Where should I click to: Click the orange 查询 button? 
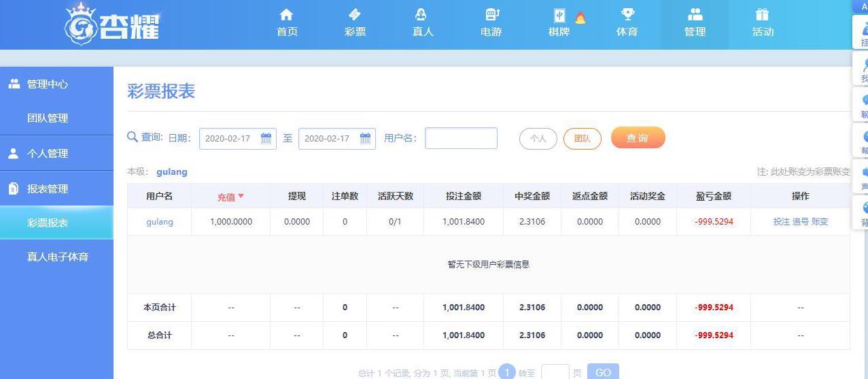point(638,137)
